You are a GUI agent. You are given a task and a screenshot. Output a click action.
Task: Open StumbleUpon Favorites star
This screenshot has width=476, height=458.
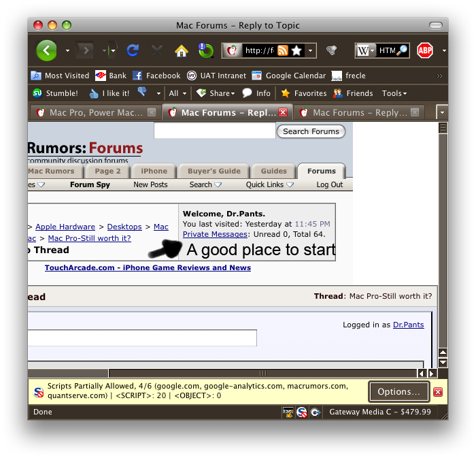pos(303,93)
